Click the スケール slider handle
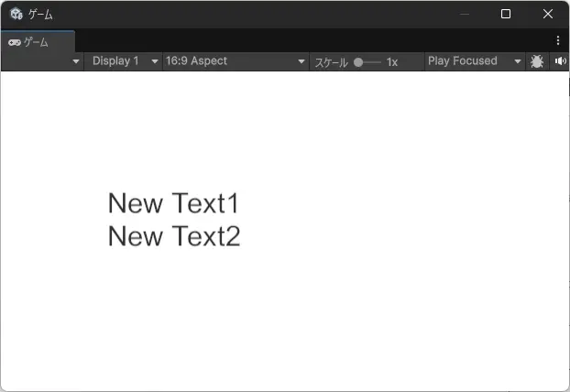This screenshot has height=392, width=570. [358, 62]
